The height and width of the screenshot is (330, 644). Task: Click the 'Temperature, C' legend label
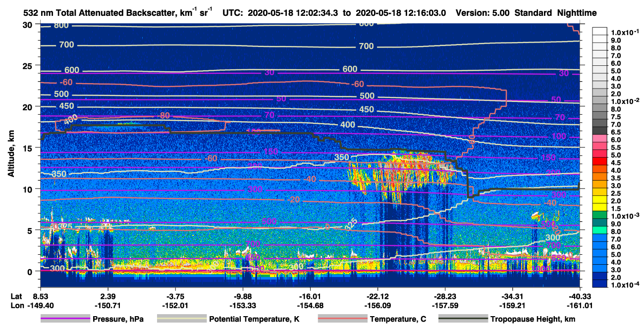[x=398, y=319]
